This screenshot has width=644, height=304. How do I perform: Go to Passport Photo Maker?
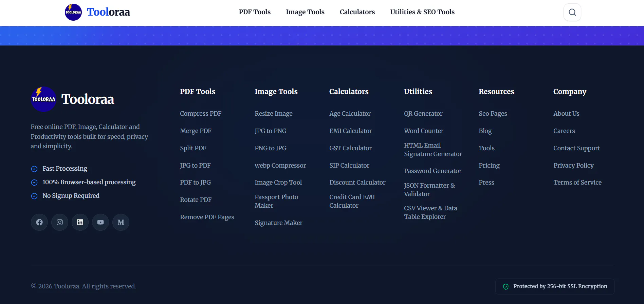point(276,201)
